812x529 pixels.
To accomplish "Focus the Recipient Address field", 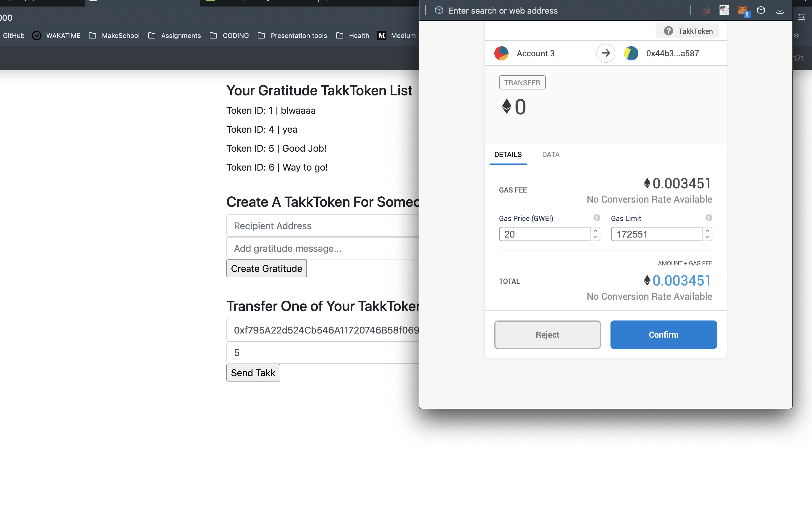I will pyautogui.click(x=323, y=226).
